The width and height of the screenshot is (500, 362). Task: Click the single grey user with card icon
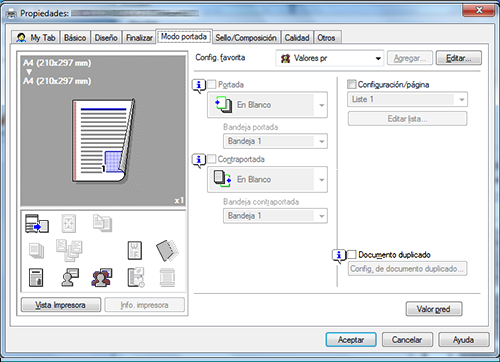70,277
